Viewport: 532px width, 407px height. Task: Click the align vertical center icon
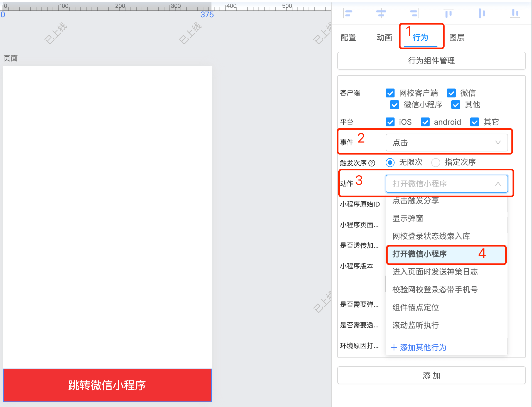tap(482, 13)
